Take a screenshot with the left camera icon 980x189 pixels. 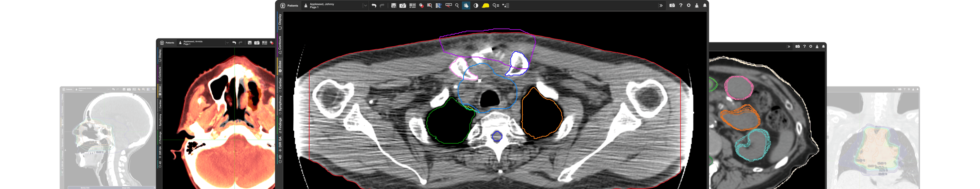[x=403, y=6]
